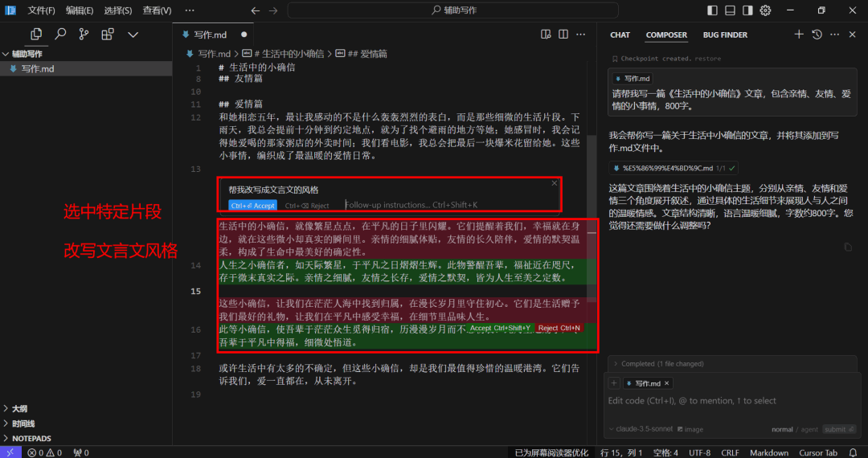Open the Search magnifier icon in sidebar

point(60,35)
